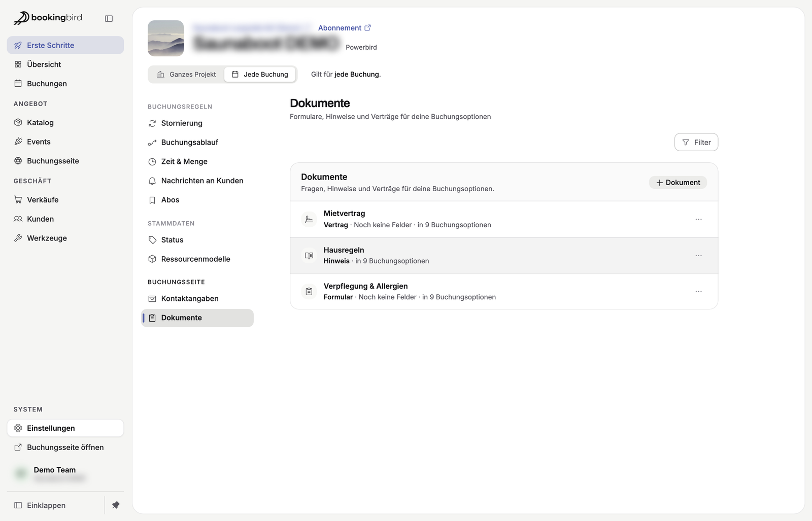Click the Abos bookmark icon
This screenshot has height=521, width=812.
coord(152,200)
